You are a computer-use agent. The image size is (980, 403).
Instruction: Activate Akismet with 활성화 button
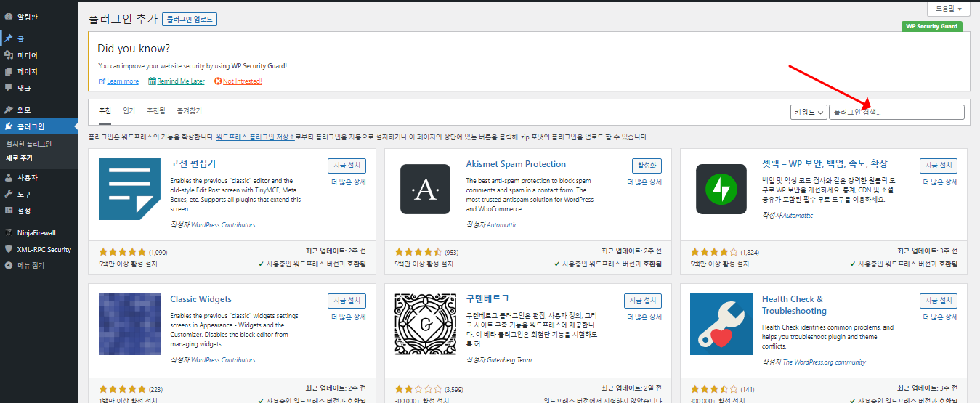pos(647,166)
